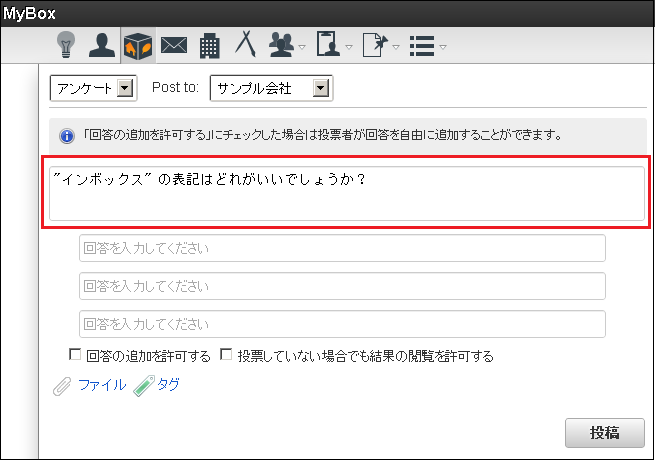655x463 pixels.
Task: Open the アンケート post type dropdown
Action: [x=93, y=88]
